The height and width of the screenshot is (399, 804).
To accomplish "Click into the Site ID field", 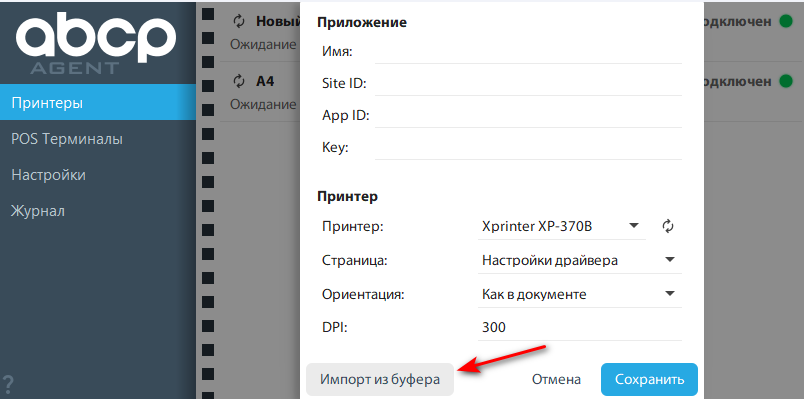I will [528, 84].
